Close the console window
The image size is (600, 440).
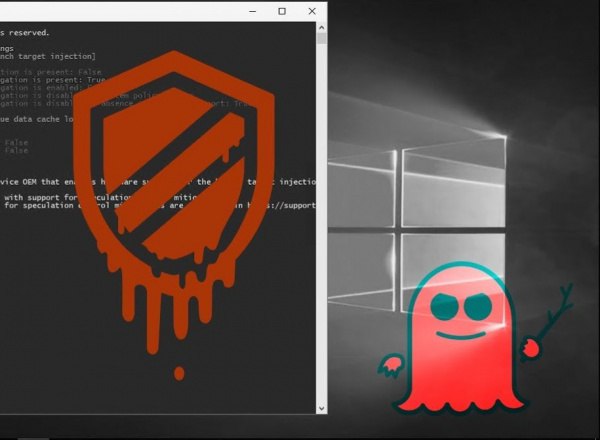312,11
